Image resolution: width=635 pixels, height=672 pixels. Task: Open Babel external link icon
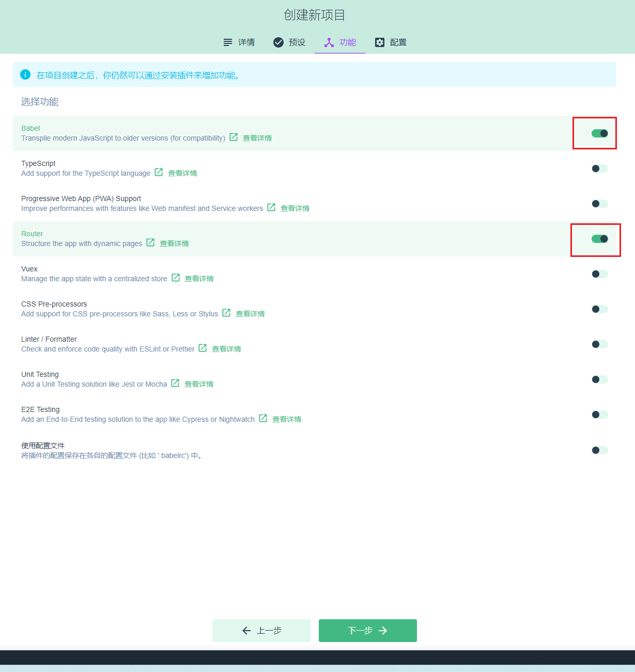point(234,137)
